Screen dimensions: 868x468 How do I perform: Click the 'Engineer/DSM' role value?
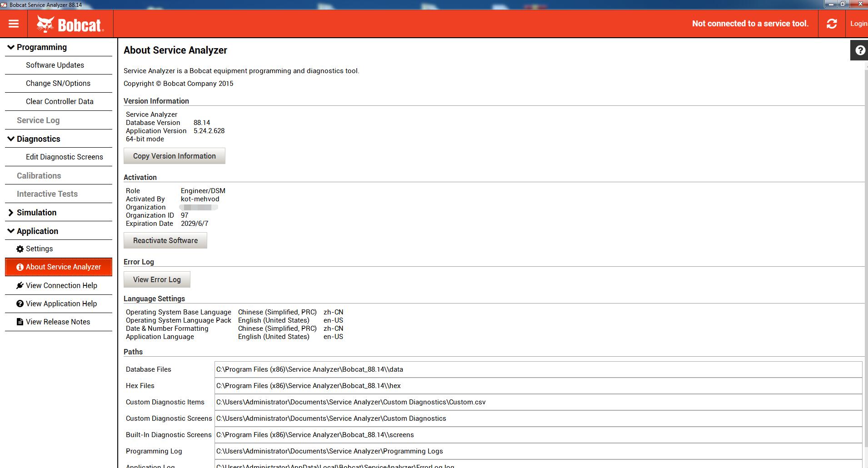click(x=203, y=191)
